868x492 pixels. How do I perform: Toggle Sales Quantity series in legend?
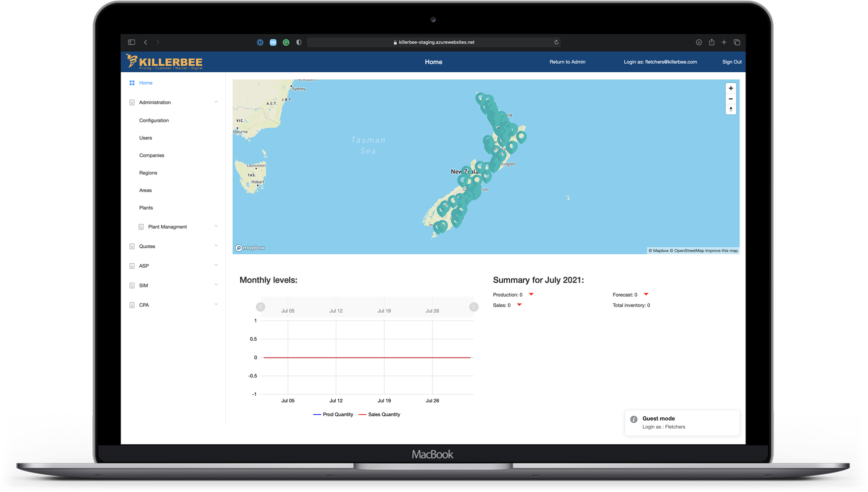pyautogui.click(x=379, y=414)
